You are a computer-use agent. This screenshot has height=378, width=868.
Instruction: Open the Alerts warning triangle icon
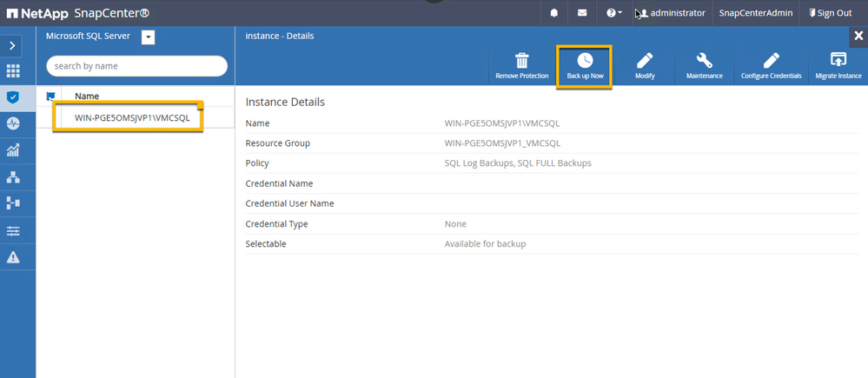pyautogui.click(x=13, y=258)
